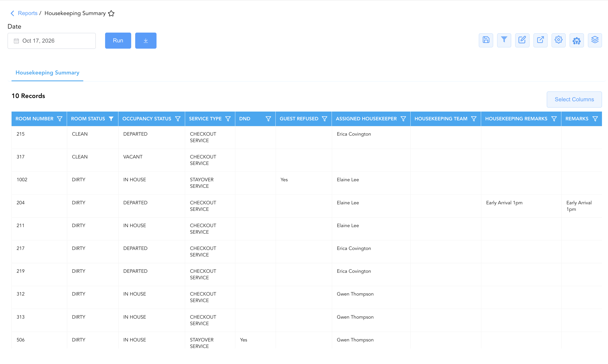Navigate to Reports breadcrumb link
This screenshot has width=608, height=364.
28,13
